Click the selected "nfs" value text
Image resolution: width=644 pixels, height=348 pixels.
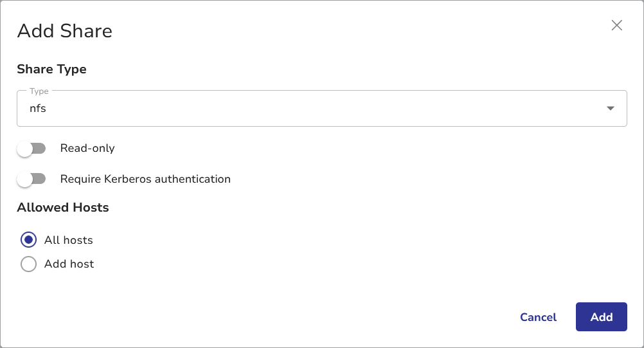(38, 109)
